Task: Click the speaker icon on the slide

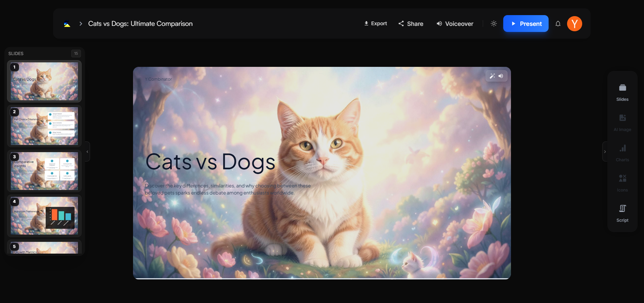Action: point(501,76)
